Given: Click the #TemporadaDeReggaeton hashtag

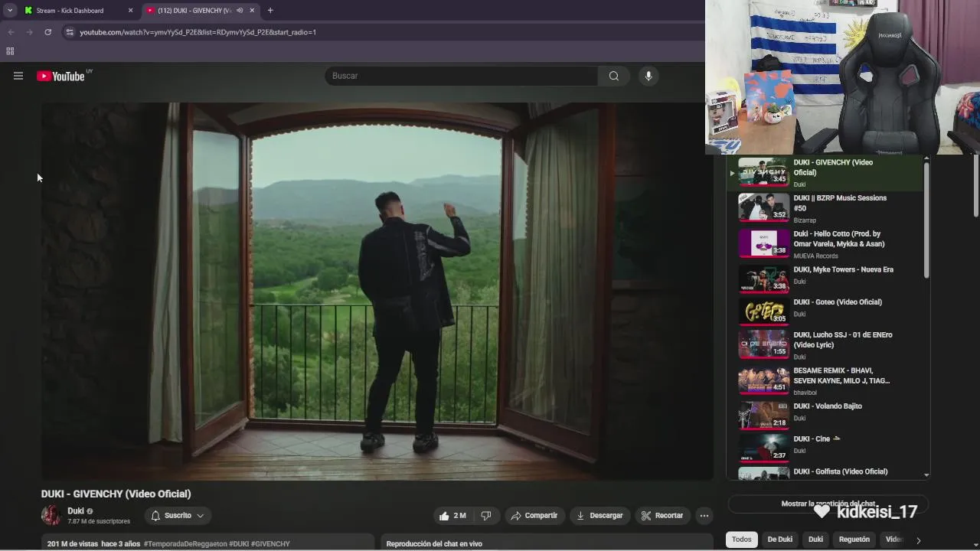Looking at the screenshot, I should click(x=185, y=544).
